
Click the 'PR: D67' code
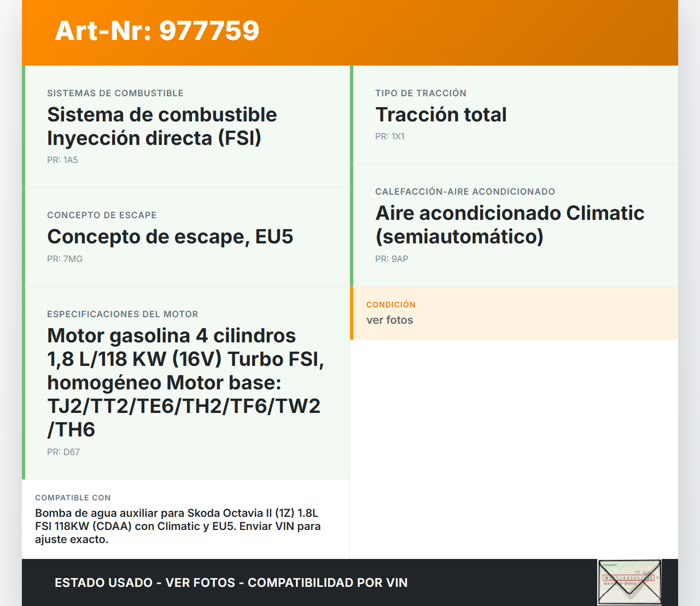point(63,452)
